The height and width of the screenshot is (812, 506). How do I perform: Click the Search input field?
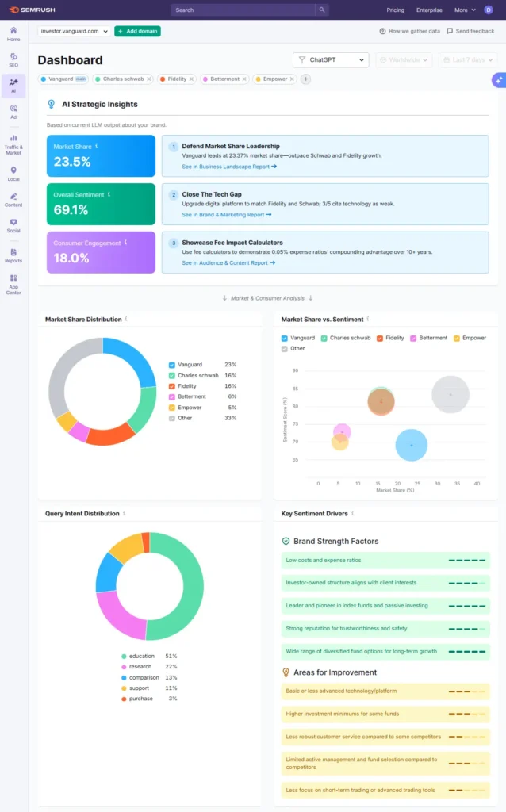pos(243,10)
